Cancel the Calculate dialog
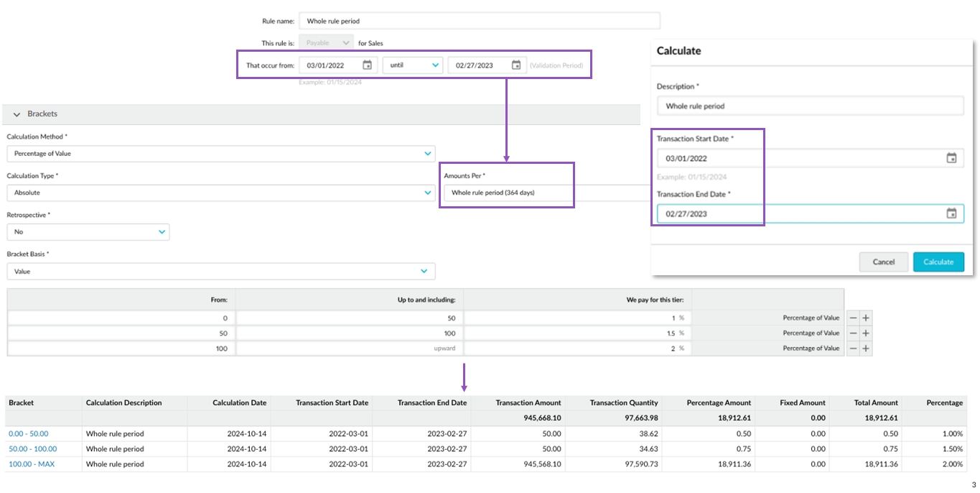The width and height of the screenshot is (980, 493). 883,262
